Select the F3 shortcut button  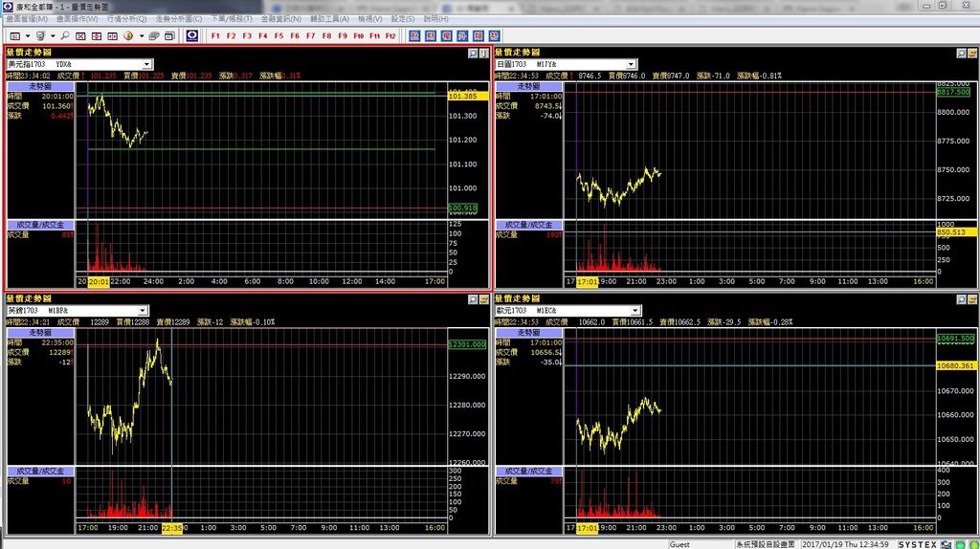click(x=247, y=36)
